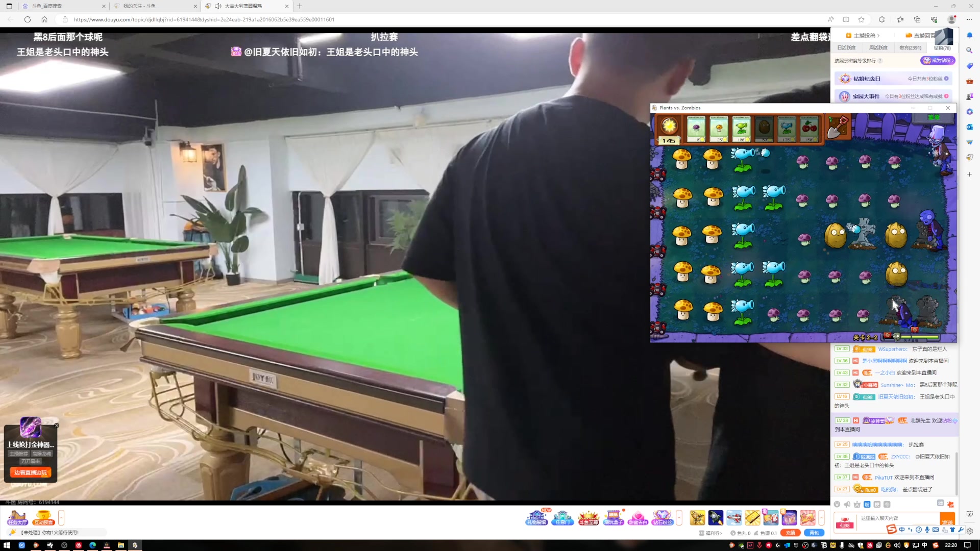
Task: Expand the activity icons row chevron
Action: (679, 517)
